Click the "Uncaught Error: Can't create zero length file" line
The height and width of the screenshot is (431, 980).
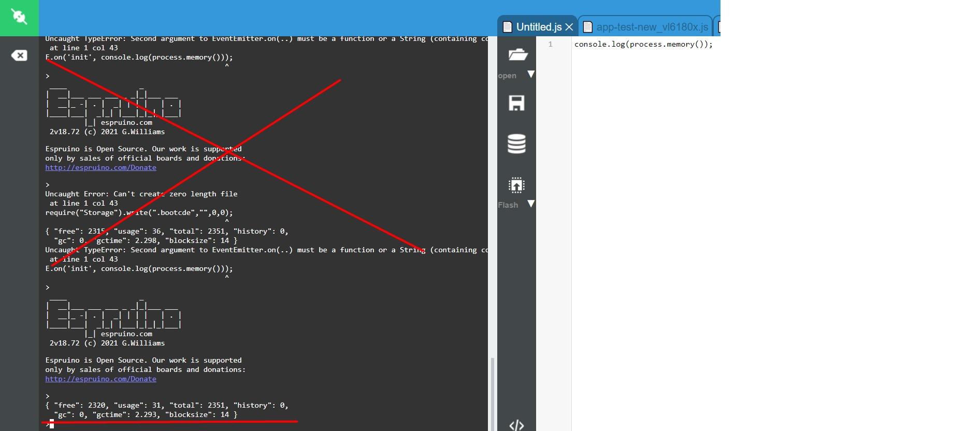pyautogui.click(x=141, y=194)
